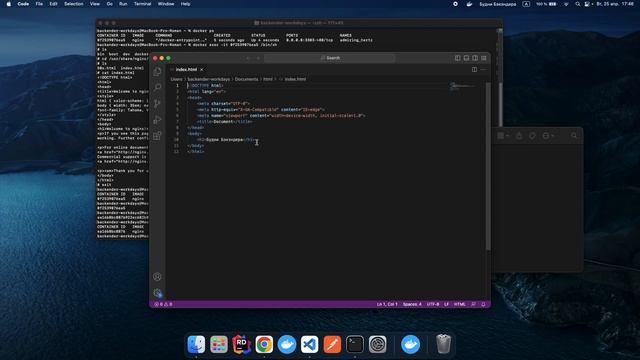Click the editor minimap
640x360 pixels.
pyautogui.click(x=463, y=87)
